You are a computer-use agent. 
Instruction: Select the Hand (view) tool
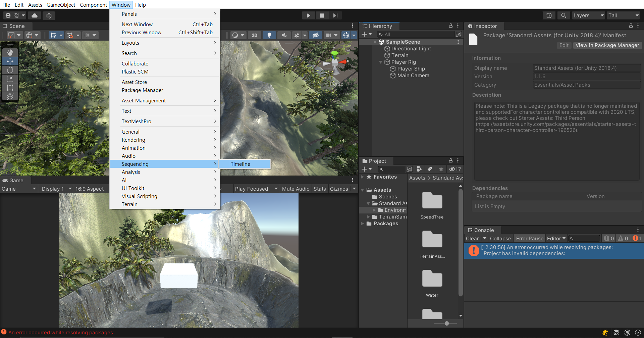point(10,52)
